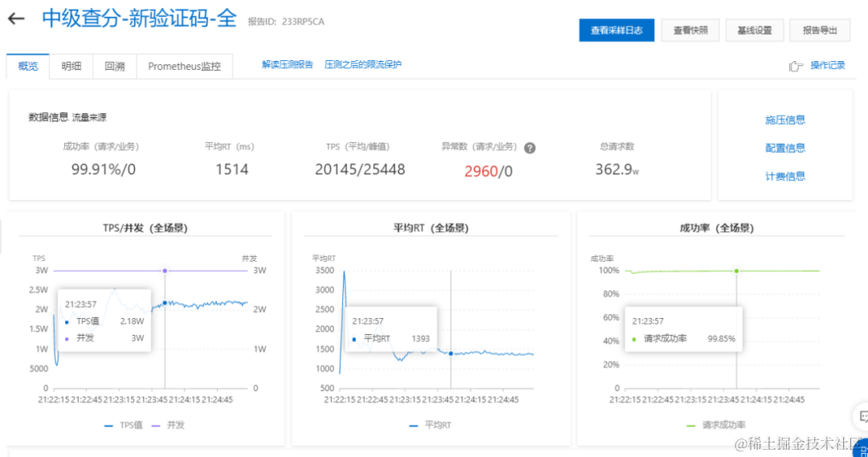868x457 pixels.
Task: Click the green 成功率 data point marker
Action: pos(736,271)
